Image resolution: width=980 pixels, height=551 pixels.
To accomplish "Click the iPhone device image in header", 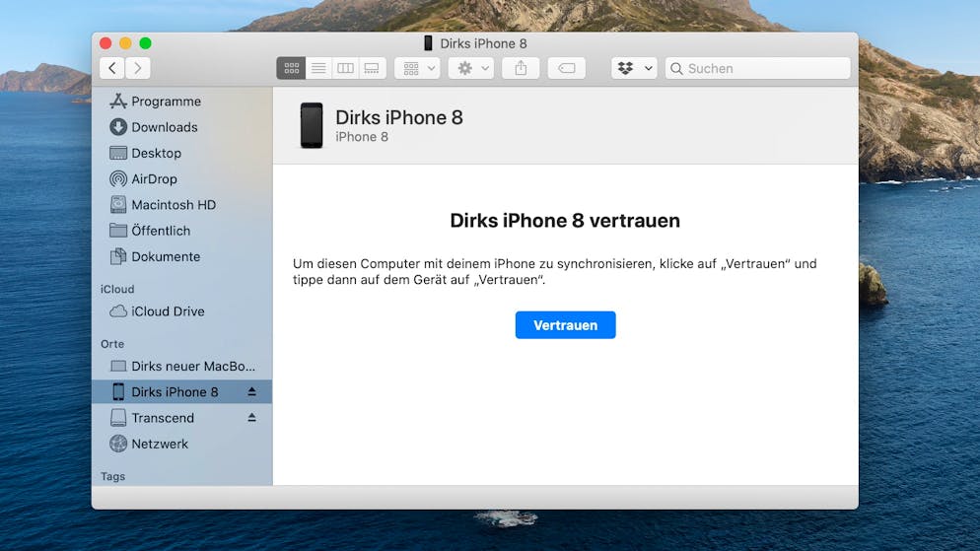I will [312, 125].
